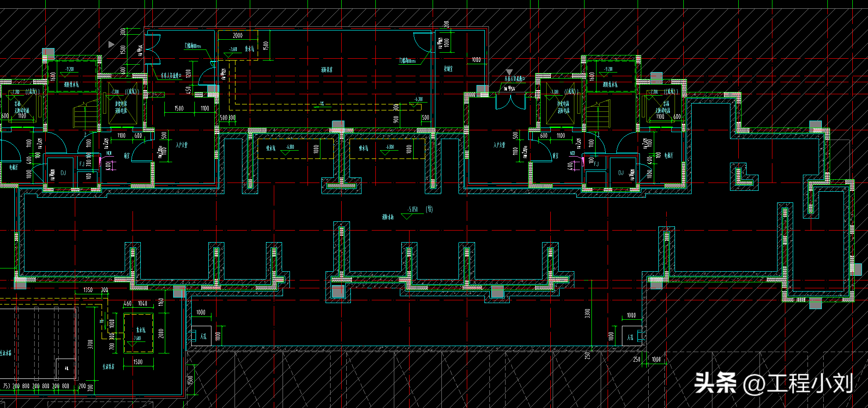The image size is (868, 408).
Task: Click the left 消防集水坑 label
Action: click(71, 85)
